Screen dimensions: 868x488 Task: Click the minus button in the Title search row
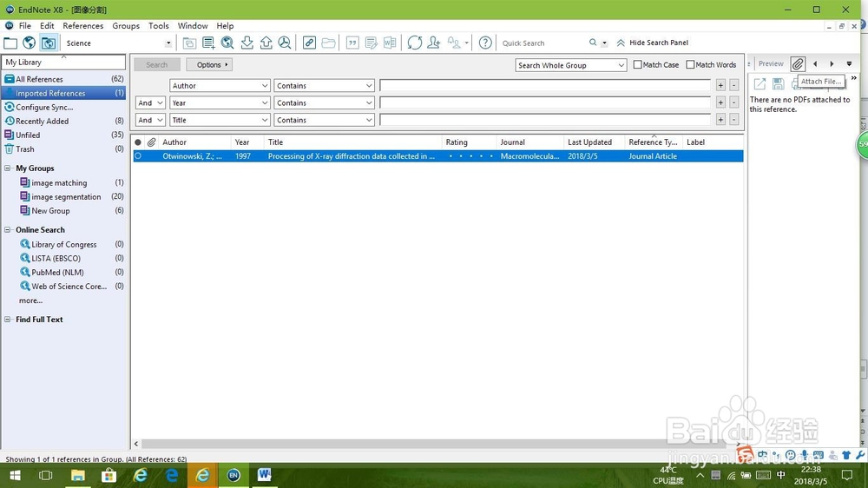coord(734,120)
